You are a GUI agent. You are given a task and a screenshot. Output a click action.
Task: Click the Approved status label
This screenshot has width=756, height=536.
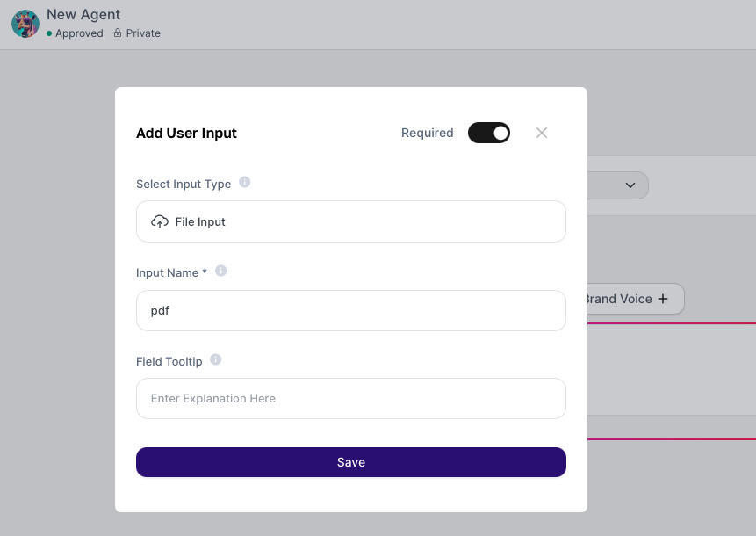[x=79, y=33]
